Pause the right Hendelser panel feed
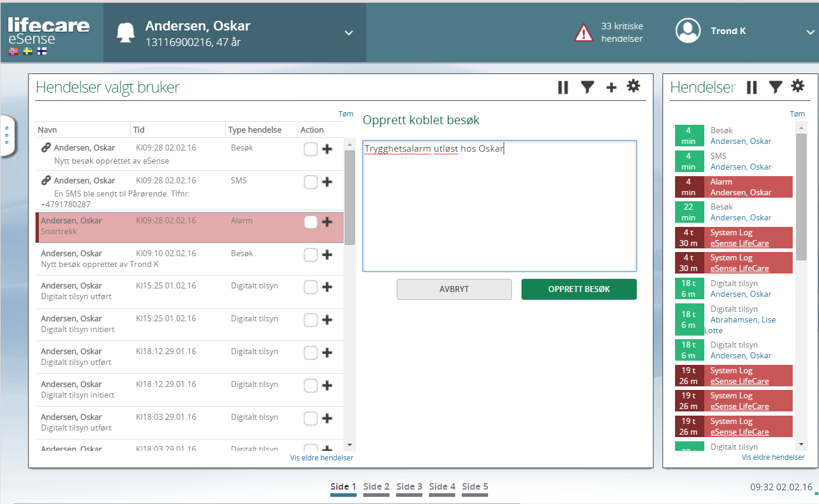This screenshot has height=504, width=819. 751,87
